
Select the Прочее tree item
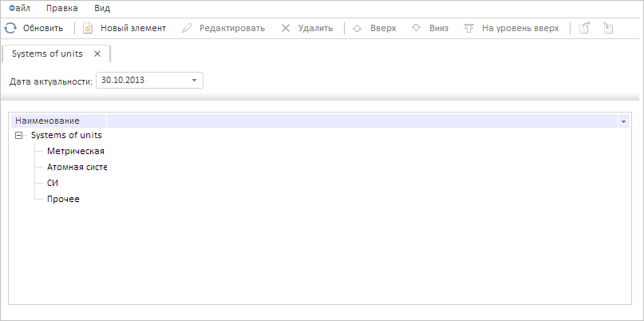[x=63, y=199]
